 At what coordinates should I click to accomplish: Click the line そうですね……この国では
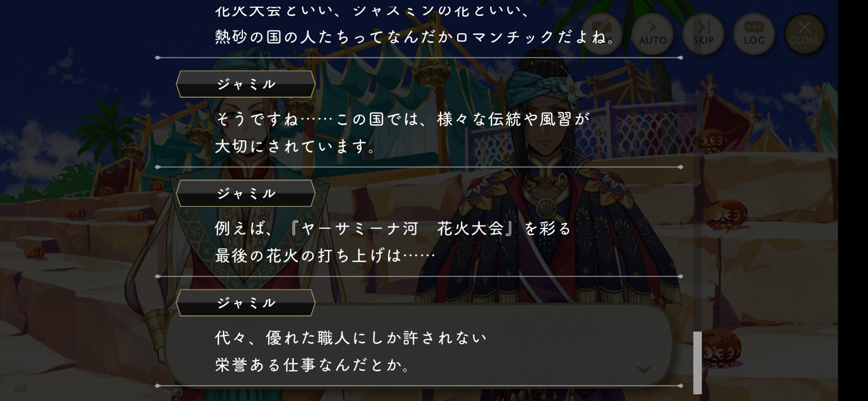pos(403,119)
